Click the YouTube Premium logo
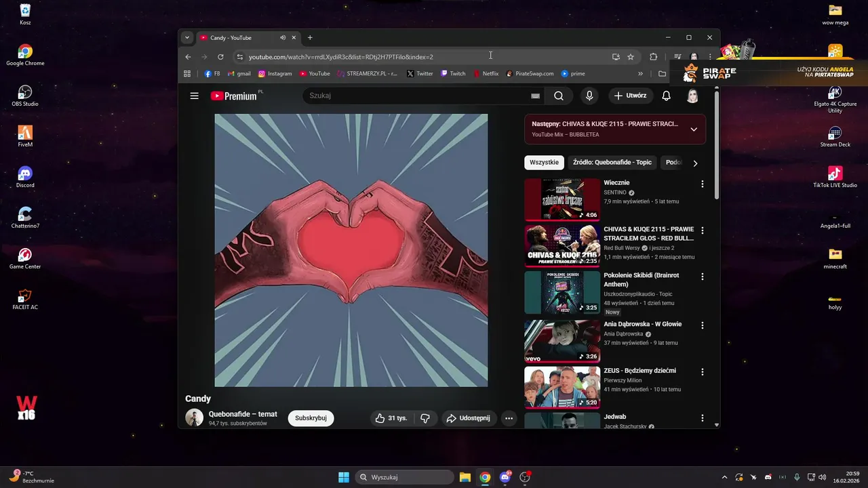Image resolution: width=868 pixels, height=488 pixels. click(234, 96)
